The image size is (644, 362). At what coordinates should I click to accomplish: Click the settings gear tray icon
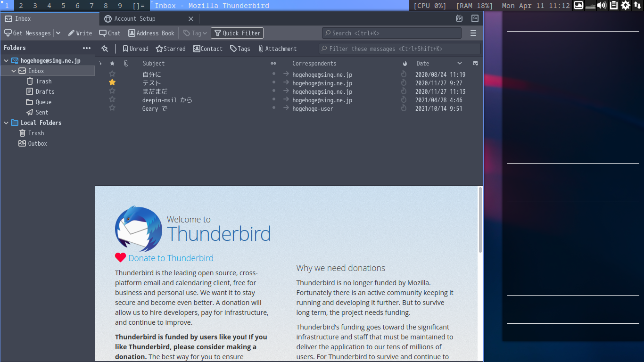(x=626, y=6)
